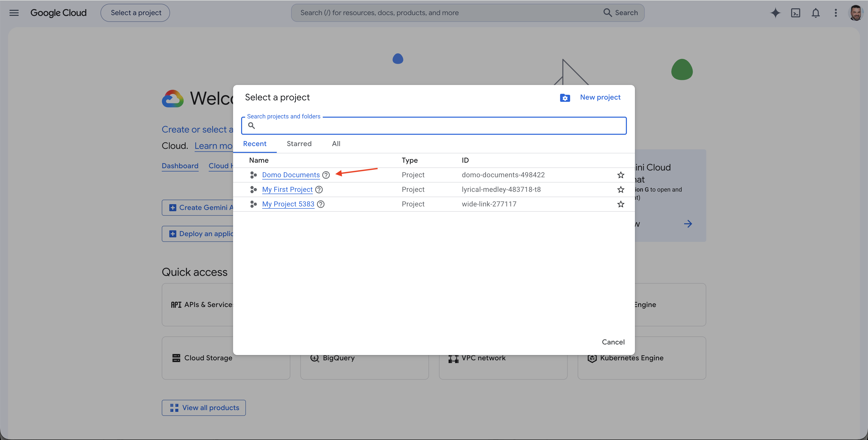Screen dimensions: 868x440
Task: Click the BigQuery icon in Quick access
Action: [x=314, y=358]
